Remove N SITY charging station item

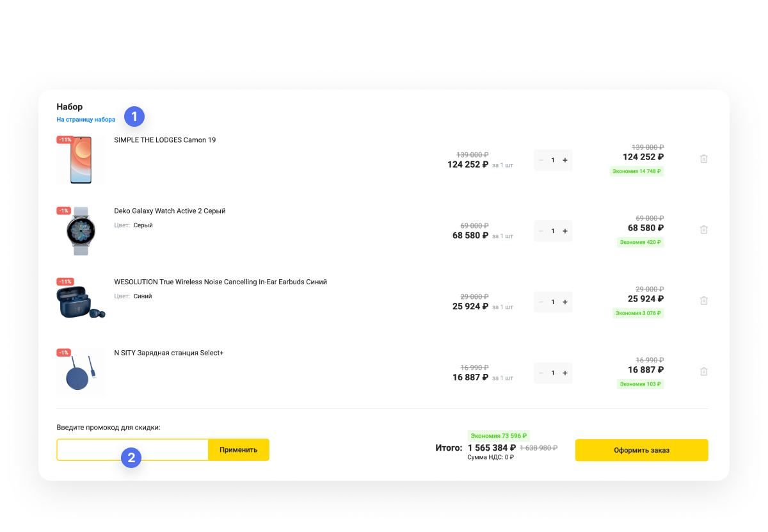pos(704,371)
